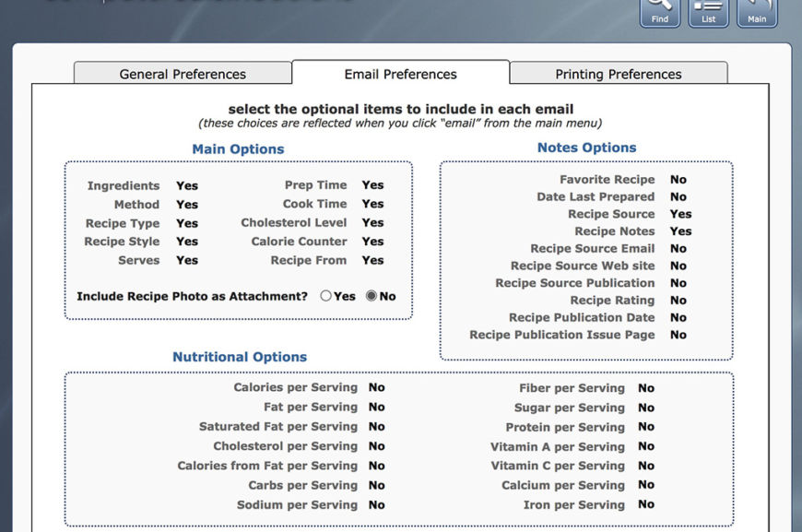Toggle Recipe Type value

(x=187, y=223)
